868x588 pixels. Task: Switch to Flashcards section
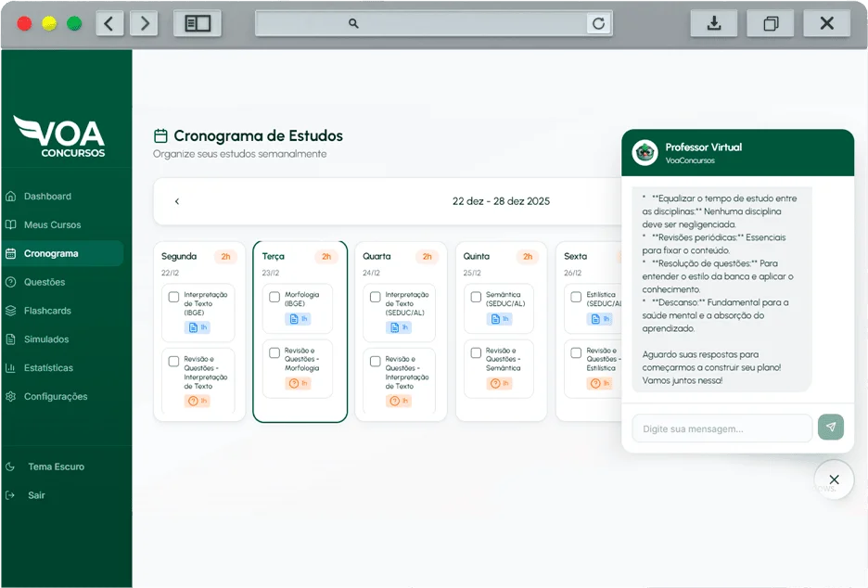[x=47, y=311]
